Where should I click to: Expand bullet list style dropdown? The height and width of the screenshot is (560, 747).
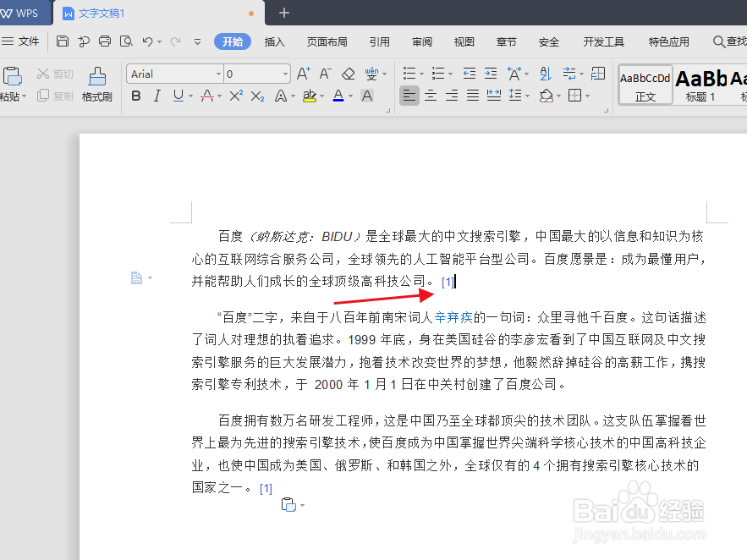(421, 74)
